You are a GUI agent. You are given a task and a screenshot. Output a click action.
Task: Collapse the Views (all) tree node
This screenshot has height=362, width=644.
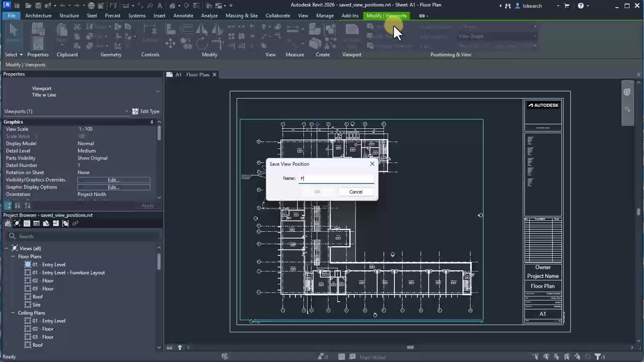pyautogui.click(x=7, y=248)
